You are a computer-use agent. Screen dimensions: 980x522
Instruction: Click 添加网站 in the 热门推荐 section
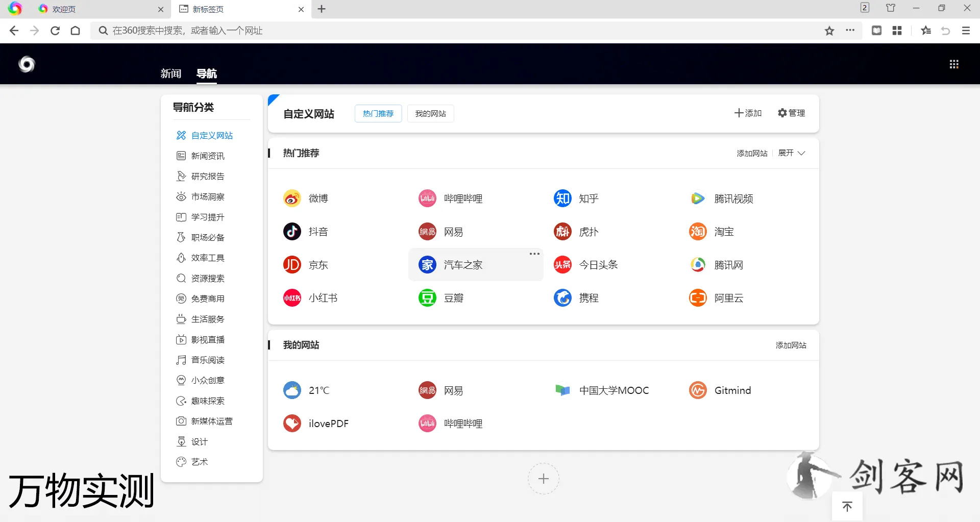pyautogui.click(x=752, y=153)
